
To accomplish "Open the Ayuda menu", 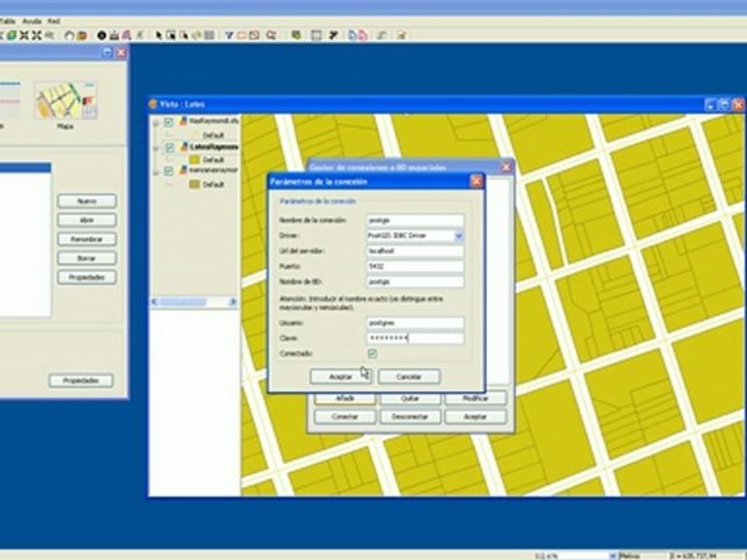I will pyautogui.click(x=32, y=21).
